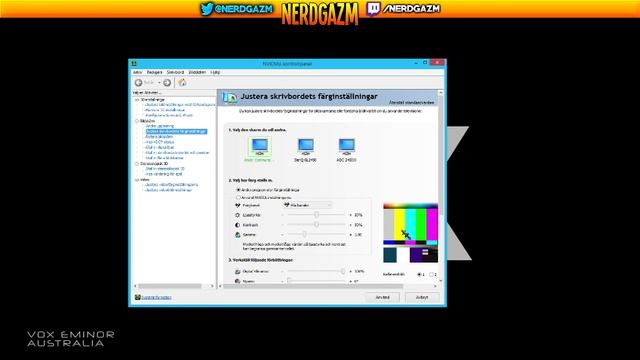Select the middle monitor icon

tap(305, 146)
